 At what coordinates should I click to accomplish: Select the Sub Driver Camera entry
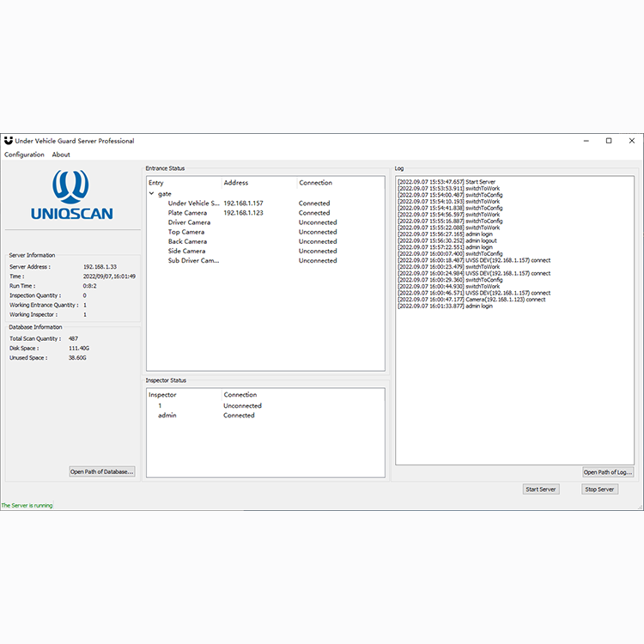(x=193, y=260)
